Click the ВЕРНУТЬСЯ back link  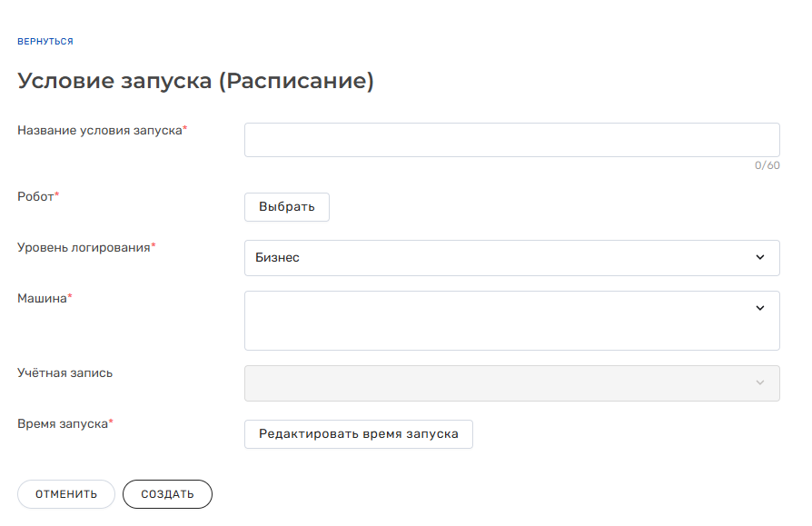pyautogui.click(x=45, y=42)
